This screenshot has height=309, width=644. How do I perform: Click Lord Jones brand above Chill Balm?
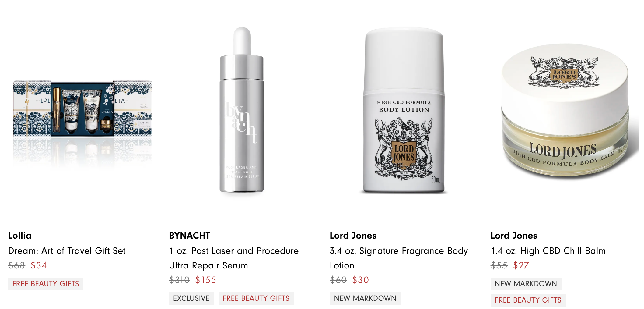click(x=514, y=236)
